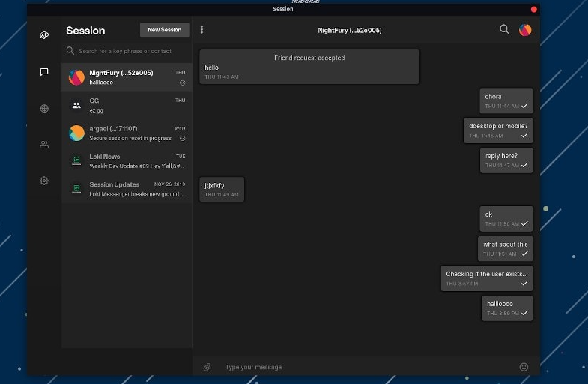Click the 'Friend request accepted' message bubble
The width and height of the screenshot is (588, 384).
(309, 67)
